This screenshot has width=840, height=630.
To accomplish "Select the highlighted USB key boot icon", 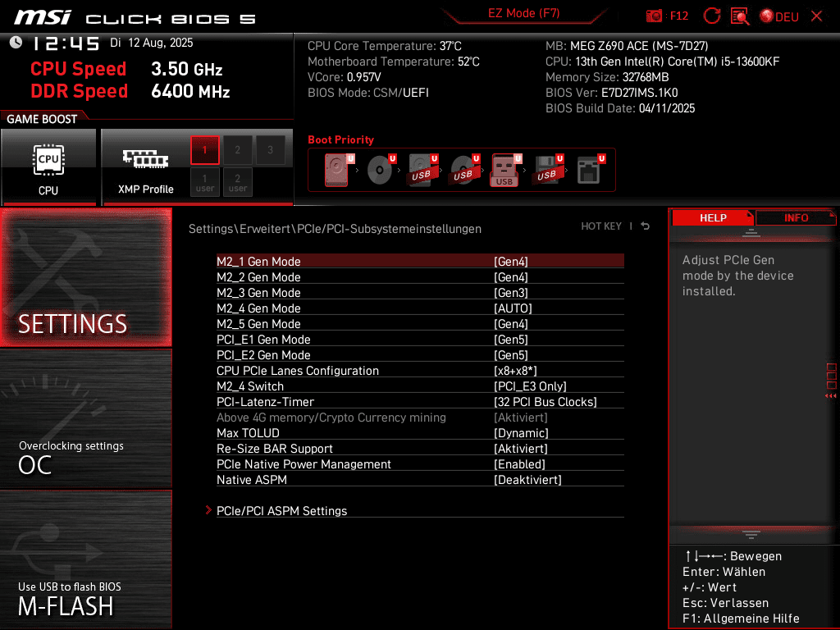I will (505, 170).
